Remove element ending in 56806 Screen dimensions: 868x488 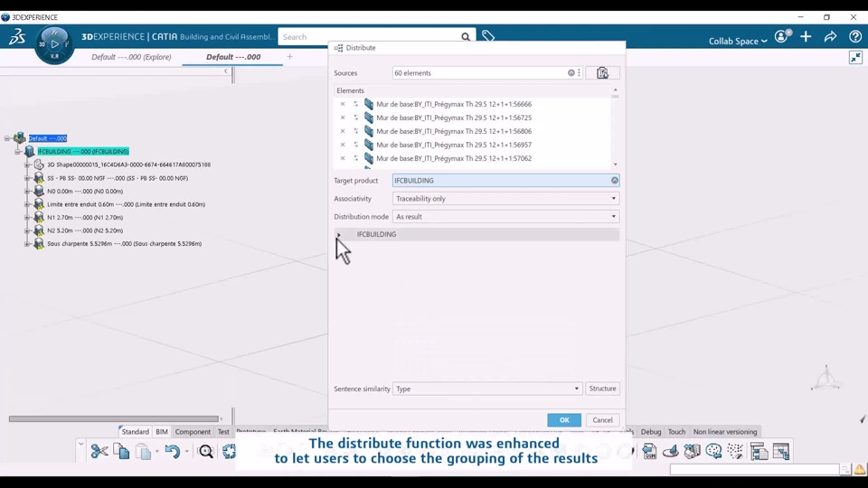pos(343,131)
